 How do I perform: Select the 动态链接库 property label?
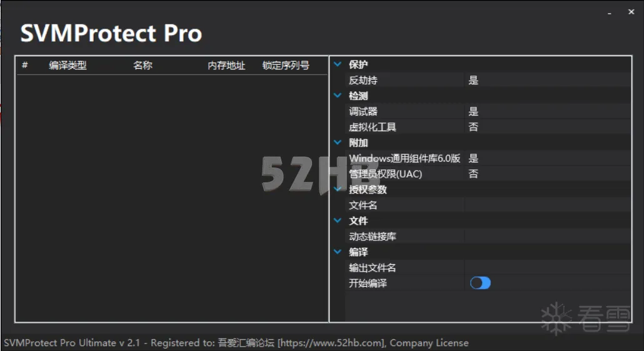(x=373, y=236)
